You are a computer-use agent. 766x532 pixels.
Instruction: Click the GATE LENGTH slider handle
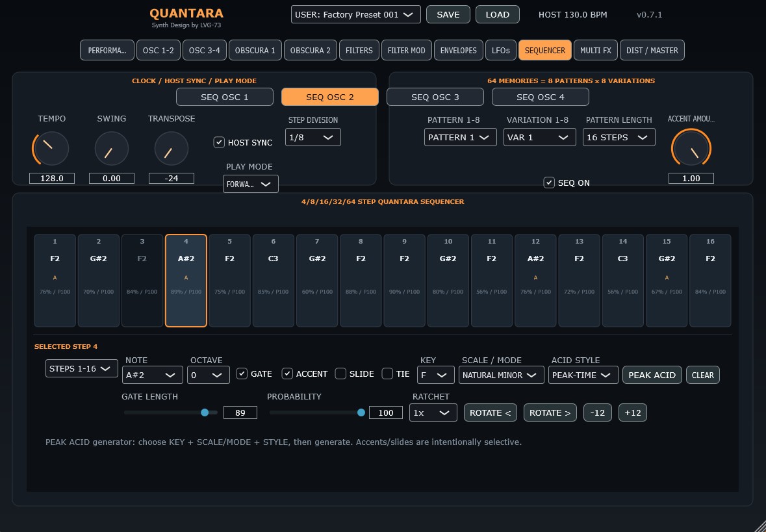click(205, 412)
